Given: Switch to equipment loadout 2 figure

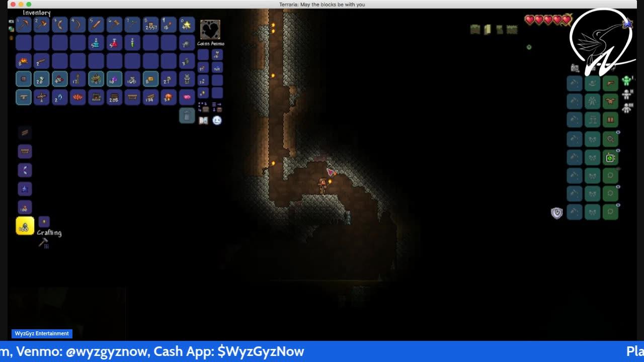Looking at the screenshot, I should (626, 94).
